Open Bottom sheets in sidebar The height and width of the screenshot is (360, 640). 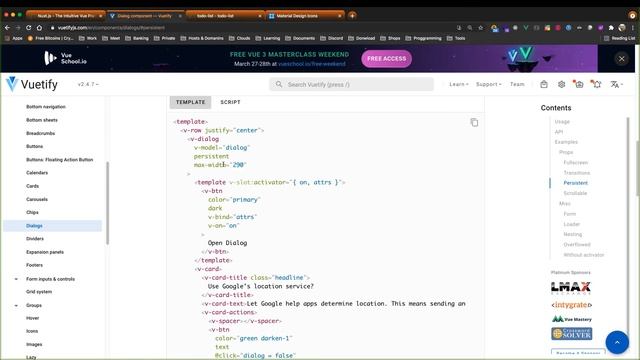point(42,120)
